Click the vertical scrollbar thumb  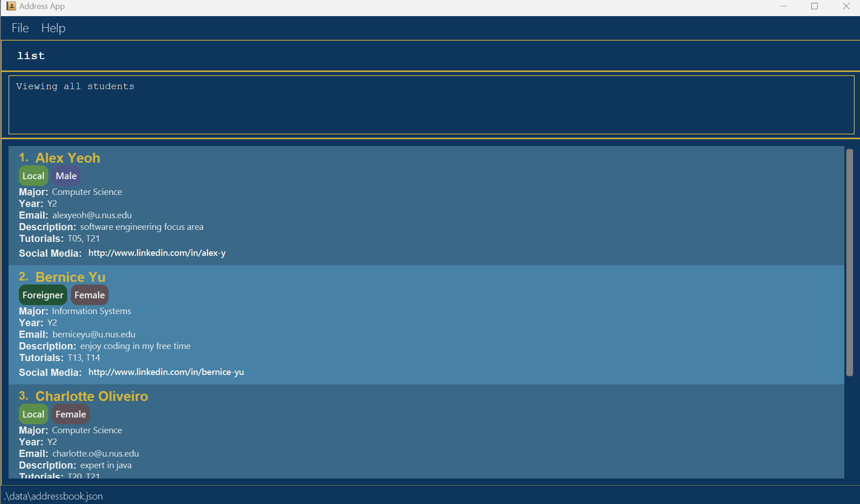click(x=850, y=262)
